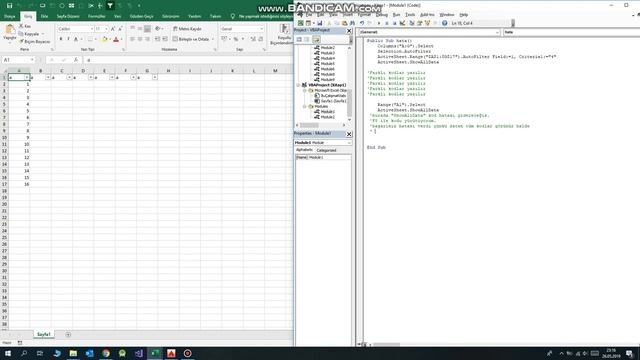Select the Sayfa1 object in project tree

click(x=330, y=101)
